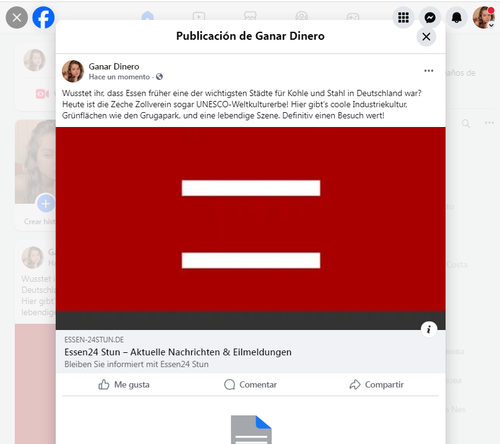Click the 'Hace un momento' timestamp
Screen dimensions: 500x444
[x=119, y=77]
